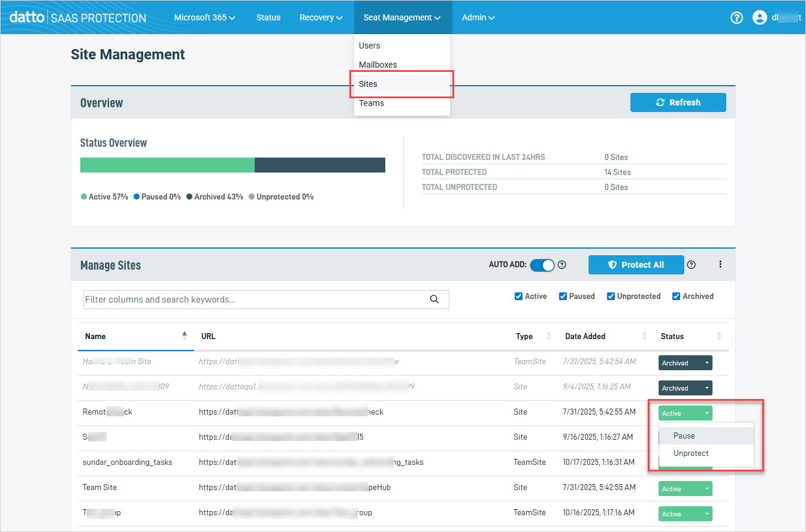Open the user account avatar icon
This screenshot has height=532, width=806.
tap(759, 18)
